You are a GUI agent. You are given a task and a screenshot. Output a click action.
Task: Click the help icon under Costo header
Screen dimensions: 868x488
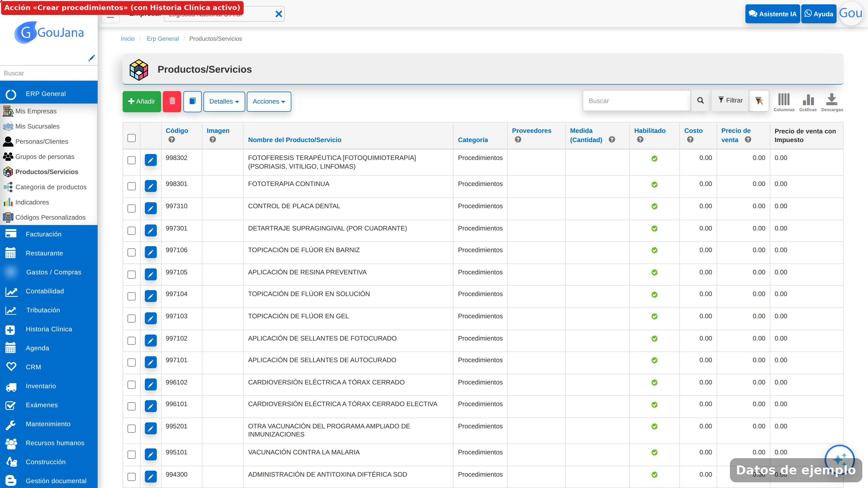click(690, 139)
